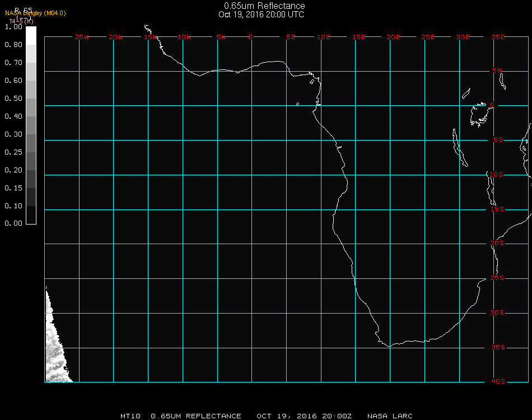
Task: Click the 25S latitude label
Action: [x=497, y=278]
